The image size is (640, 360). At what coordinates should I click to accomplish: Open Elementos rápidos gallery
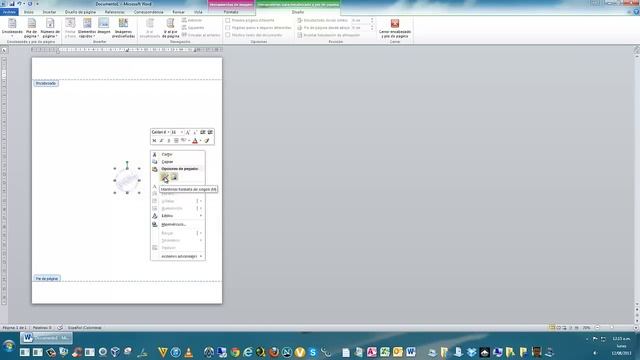coord(87,28)
